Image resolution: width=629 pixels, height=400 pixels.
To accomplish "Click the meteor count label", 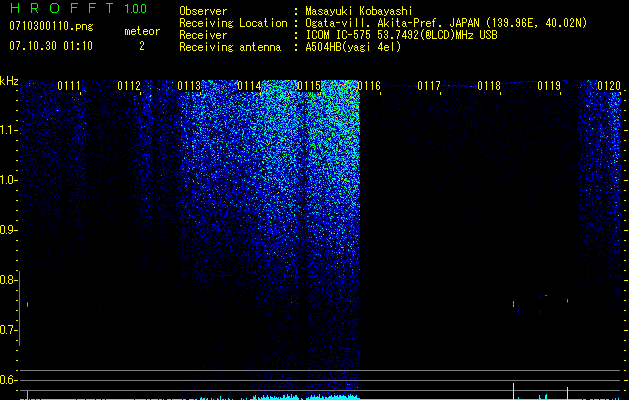I will click(142, 31).
